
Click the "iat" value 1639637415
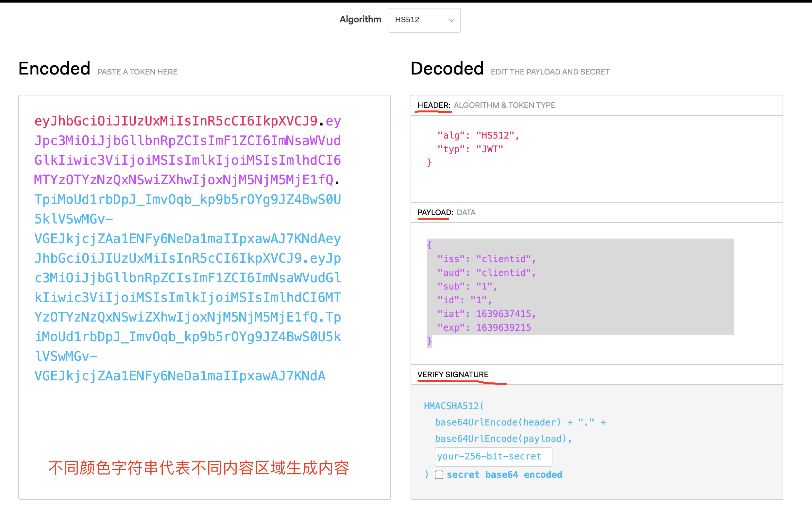(503, 314)
